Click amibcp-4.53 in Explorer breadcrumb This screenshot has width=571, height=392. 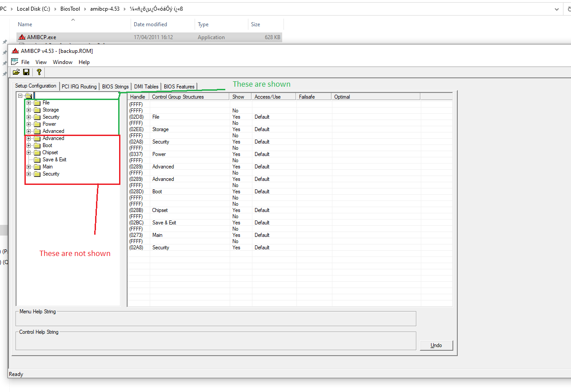point(105,9)
